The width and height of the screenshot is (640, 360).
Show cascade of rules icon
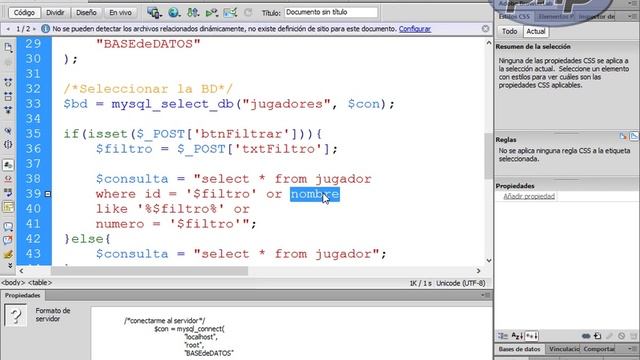coord(634,137)
